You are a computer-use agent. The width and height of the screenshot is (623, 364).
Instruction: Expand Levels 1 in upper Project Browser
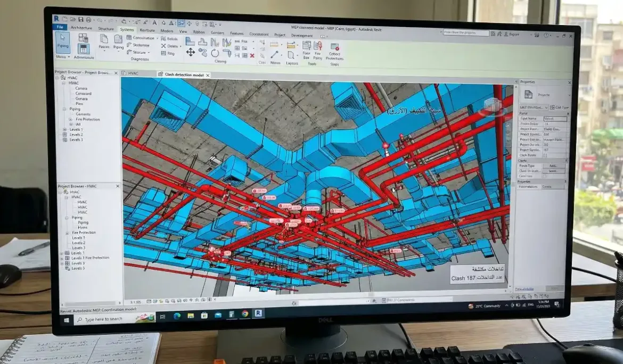[64, 129]
